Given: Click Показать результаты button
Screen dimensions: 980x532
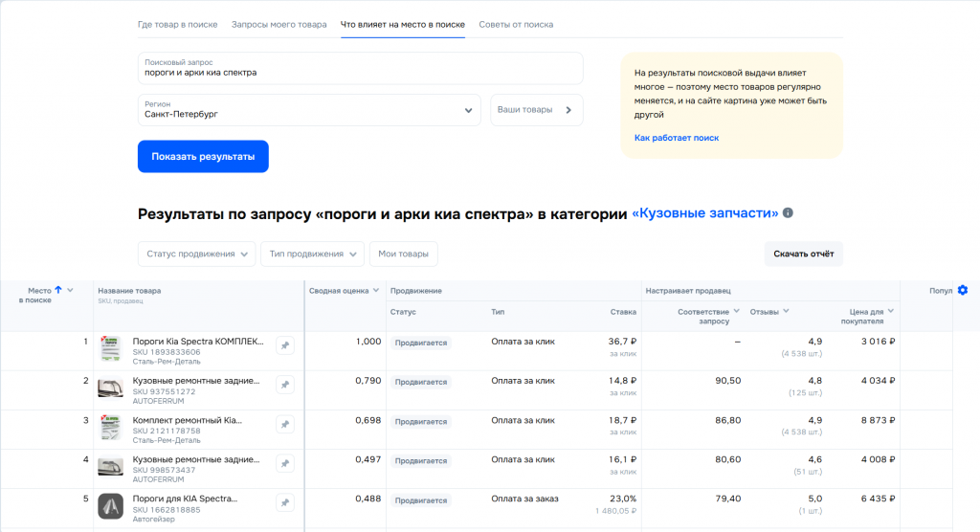Looking at the screenshot, I should click(203, 157).
